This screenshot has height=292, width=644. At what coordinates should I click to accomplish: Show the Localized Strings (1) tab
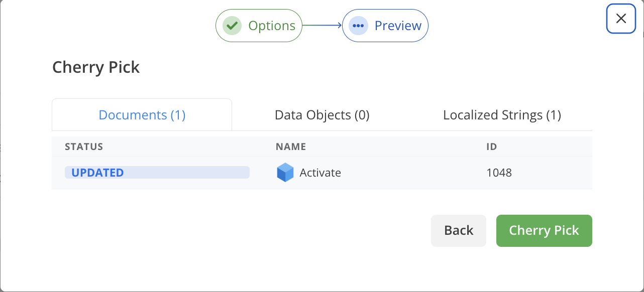(502, 115)
